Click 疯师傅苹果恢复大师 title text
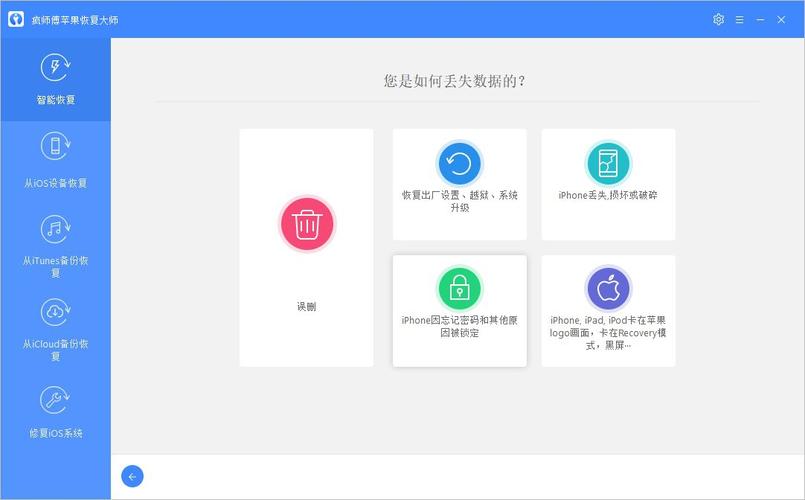Viewport: 805px width, 500px height. pyautogui.click(x=75, y=20)
